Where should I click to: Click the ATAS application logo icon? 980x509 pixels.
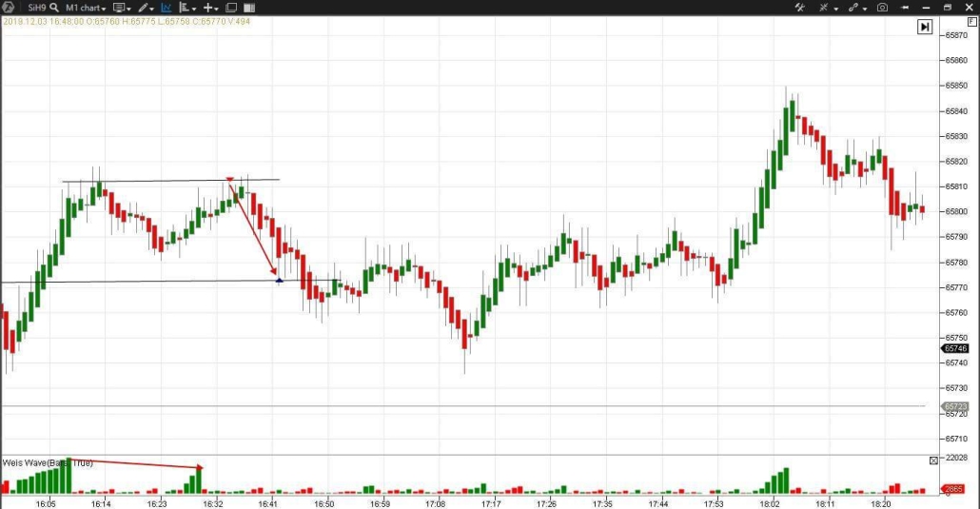click(9, 8)
